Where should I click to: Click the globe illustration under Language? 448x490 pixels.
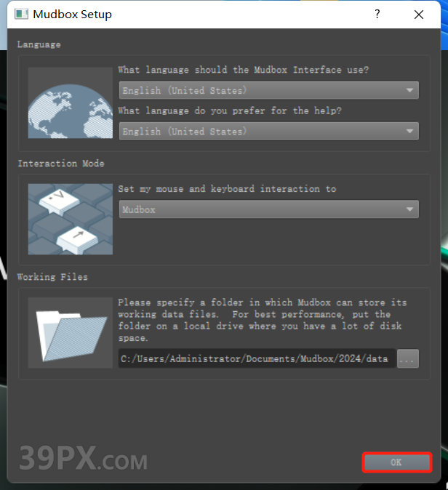[71, 103]
